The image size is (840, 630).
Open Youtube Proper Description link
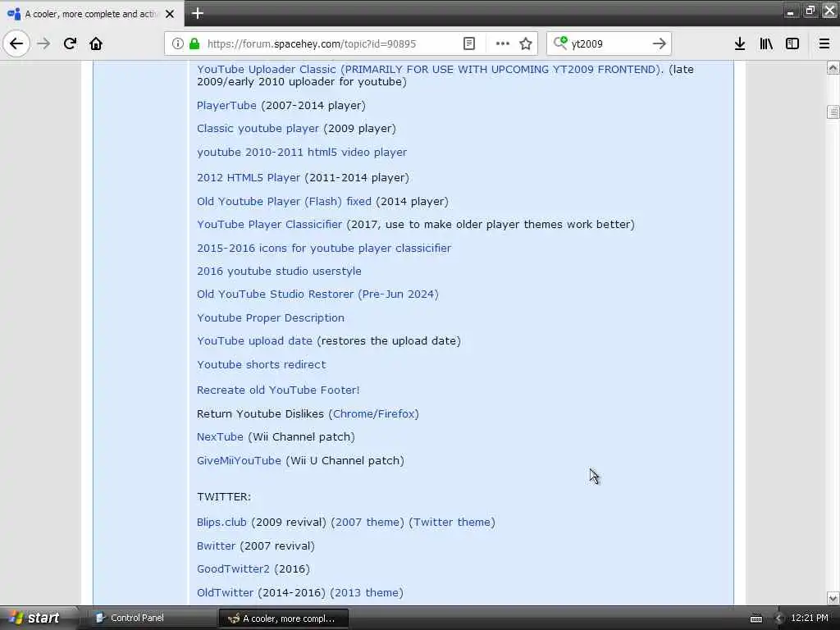click(x=271, y=317)
